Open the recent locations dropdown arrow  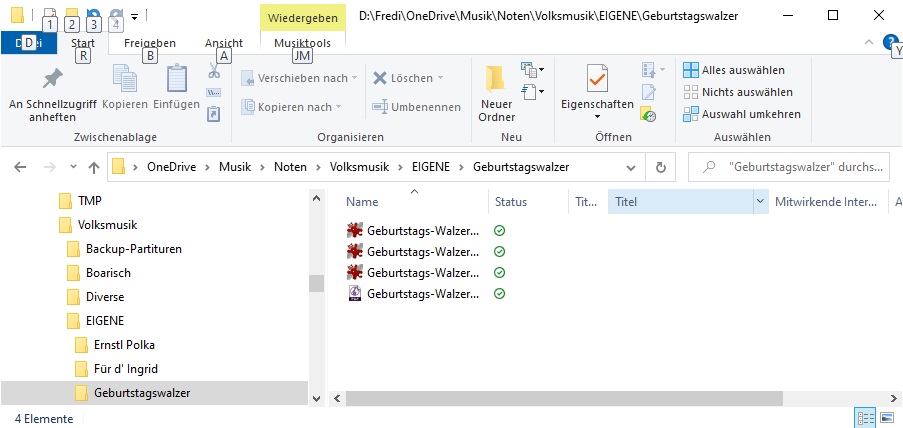pos(73,167)
